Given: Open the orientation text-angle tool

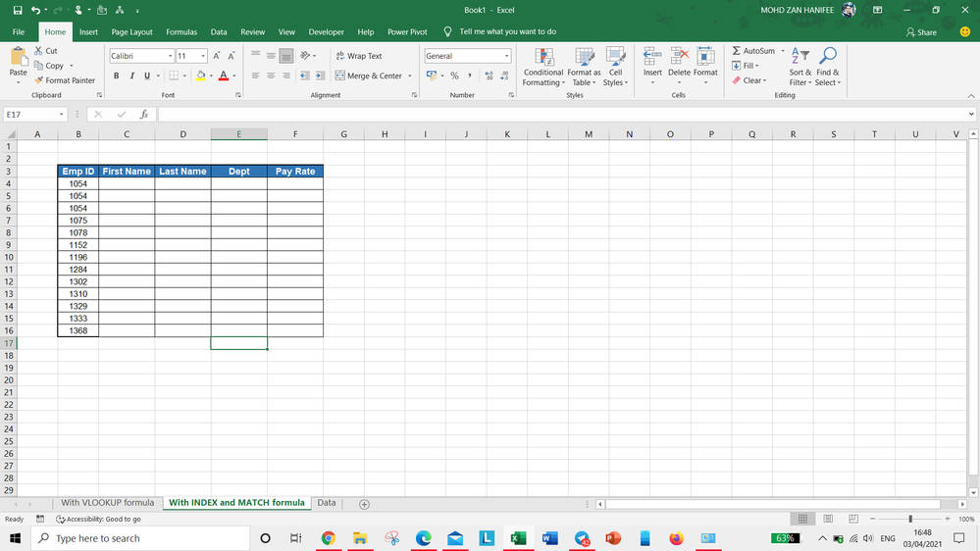Looking at the screenshot, I should (305, 56).
